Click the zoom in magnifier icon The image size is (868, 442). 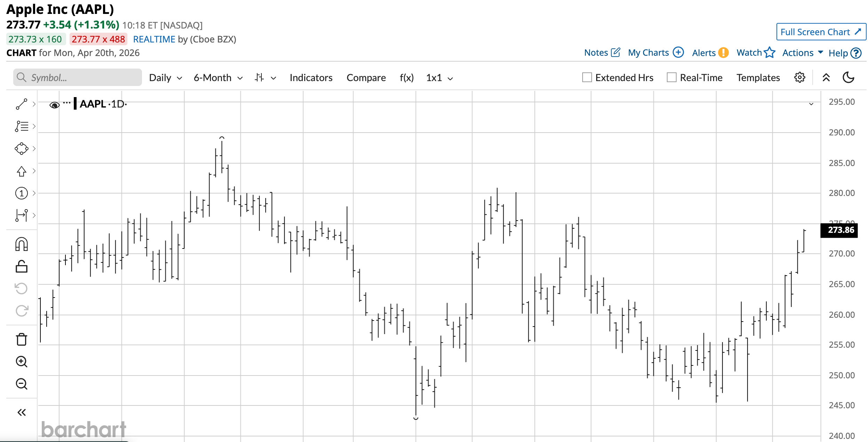click(21, 362)
